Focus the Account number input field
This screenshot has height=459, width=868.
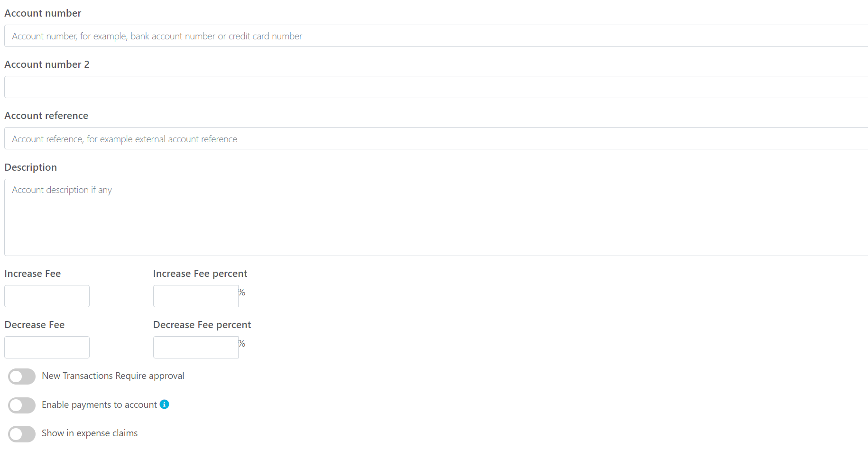click(436, 36)
